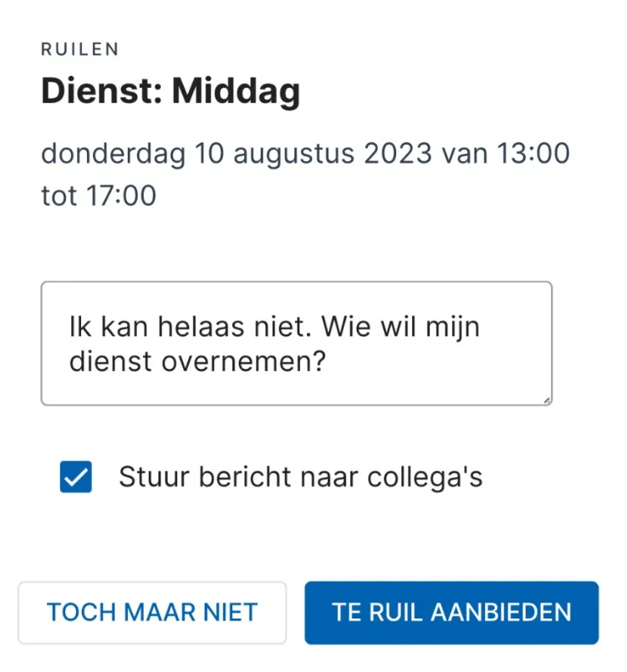Click the "Dienst: Middag" heading
This screenshot has width=627, height=672.
coord(171,92)
